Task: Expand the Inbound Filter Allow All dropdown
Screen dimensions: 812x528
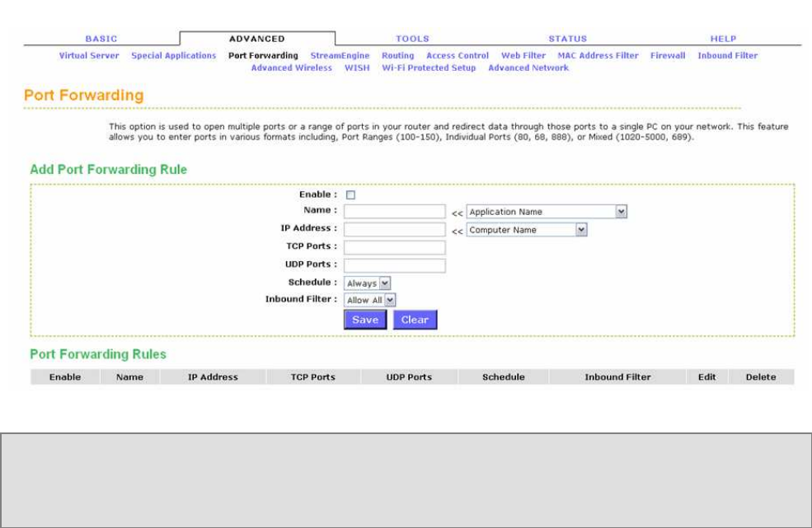Action: pos(370,300)
